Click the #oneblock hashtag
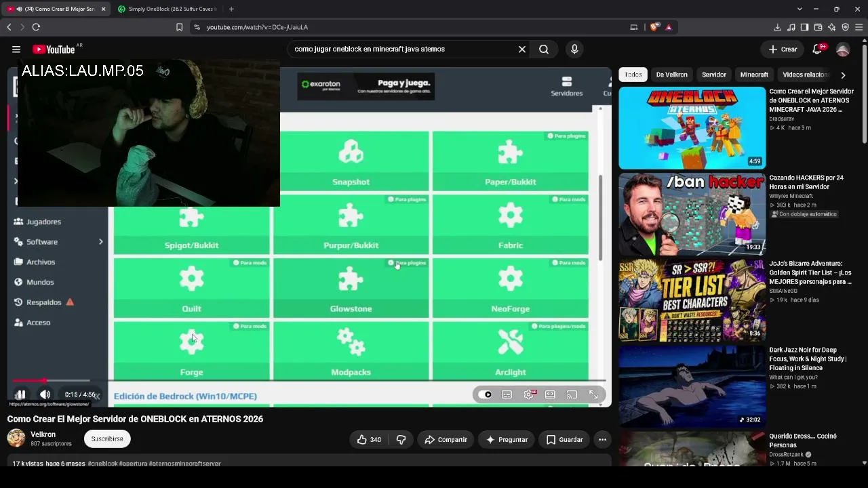The image size is (868, 488). click(102, 464)
